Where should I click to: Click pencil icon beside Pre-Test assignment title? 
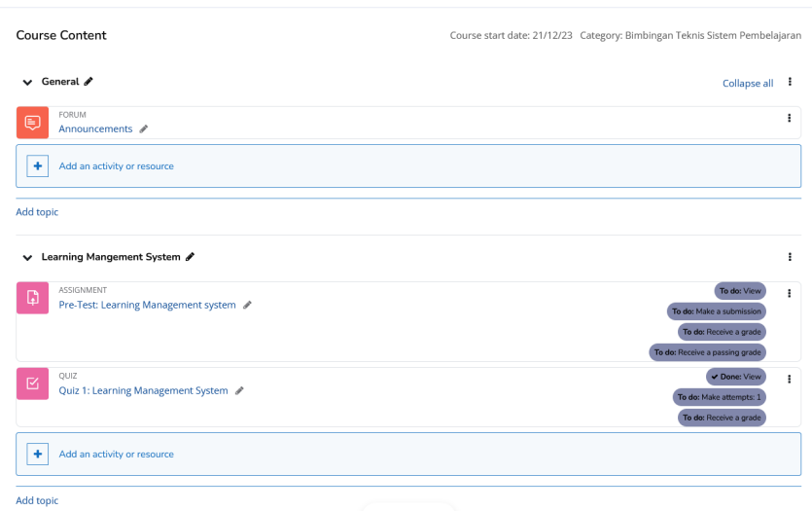247,305
